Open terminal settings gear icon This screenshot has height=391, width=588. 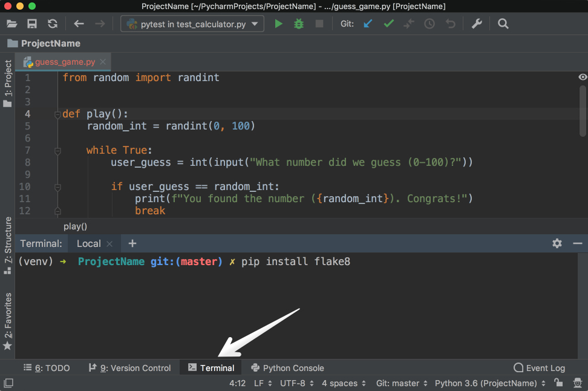pos(557,243)
